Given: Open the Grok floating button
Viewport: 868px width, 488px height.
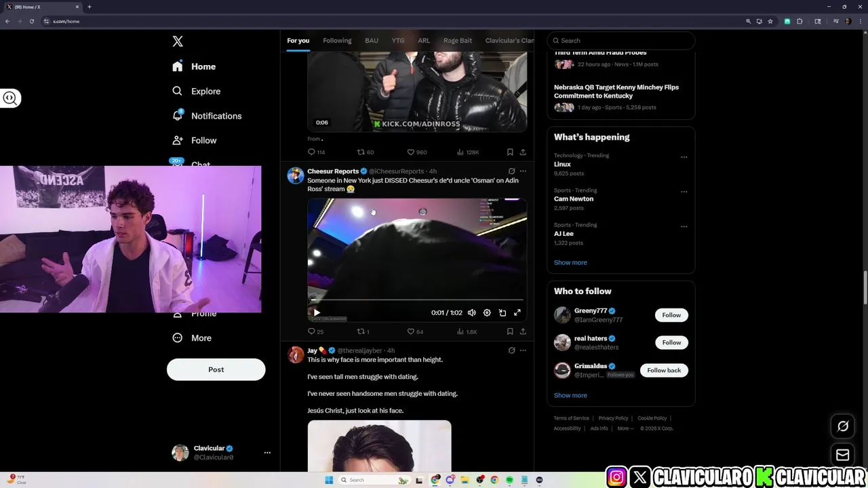Looking at the screenshot, I should (843, 426).
